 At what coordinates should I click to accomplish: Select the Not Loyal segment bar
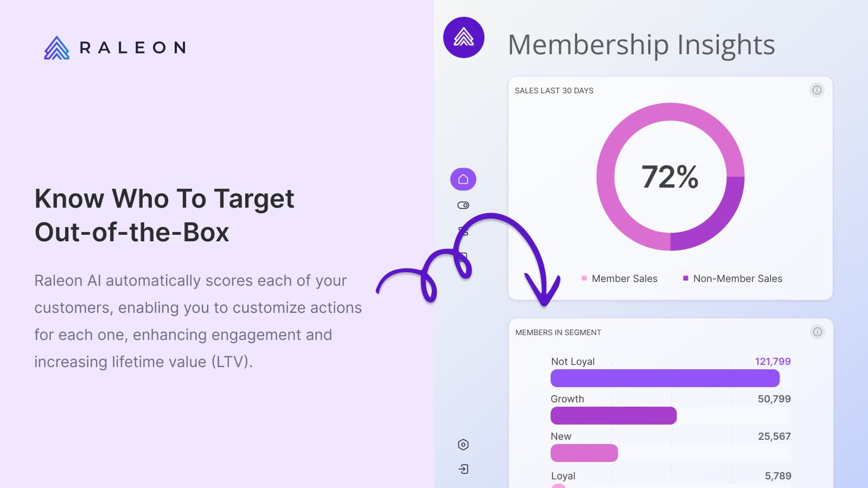[x=665, y=378]
